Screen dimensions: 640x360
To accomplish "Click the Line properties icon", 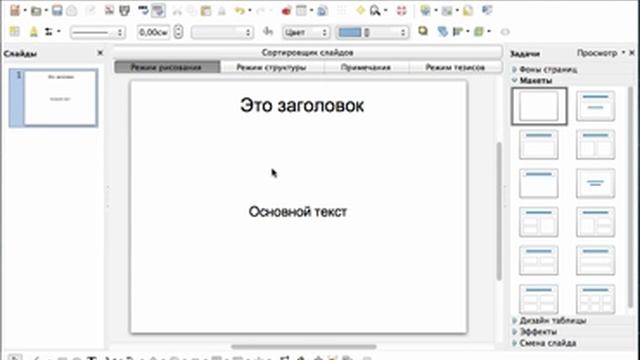I will tap(33, 32).
